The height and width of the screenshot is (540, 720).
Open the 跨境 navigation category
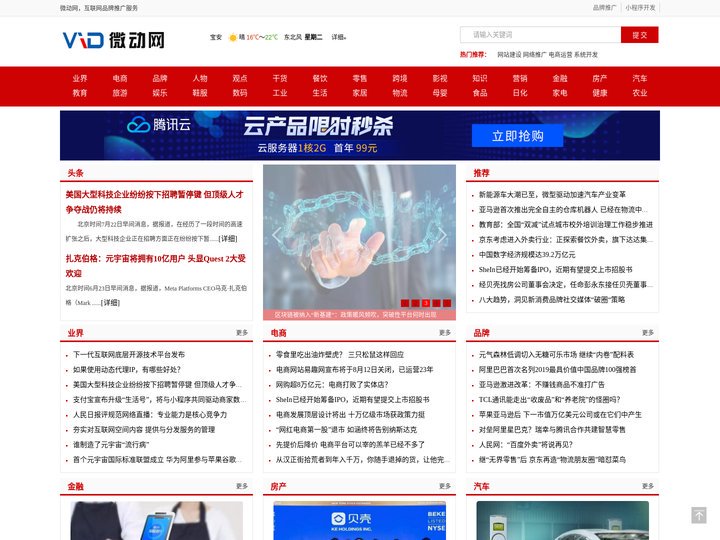(400, 79)
